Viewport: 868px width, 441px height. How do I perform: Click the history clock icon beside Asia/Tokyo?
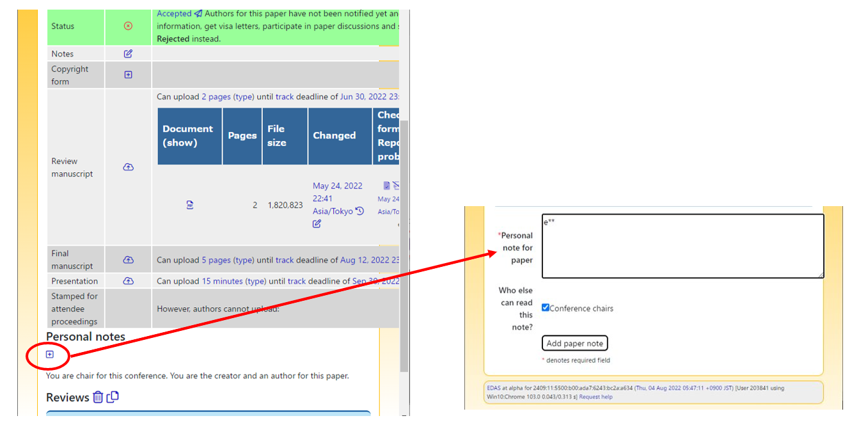(x=359, y=211)
